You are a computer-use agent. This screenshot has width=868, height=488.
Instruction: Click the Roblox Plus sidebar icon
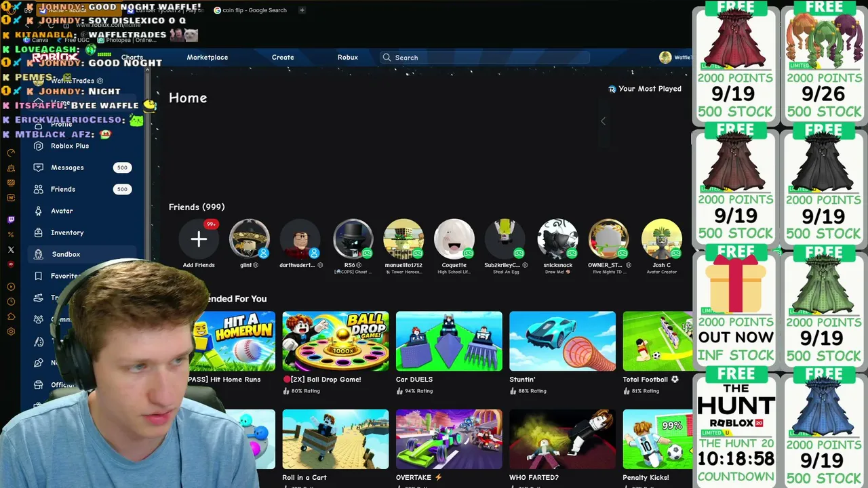[39, 146]
